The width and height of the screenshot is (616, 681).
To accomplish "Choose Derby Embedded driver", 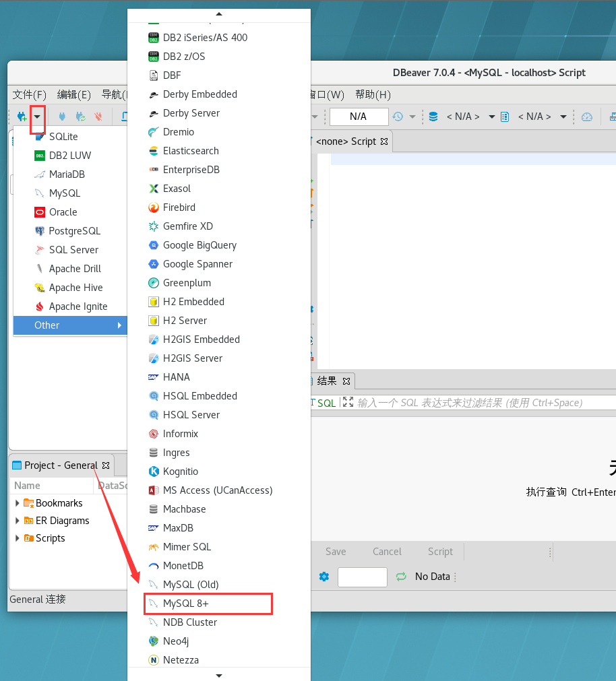I will pos(219,94).
